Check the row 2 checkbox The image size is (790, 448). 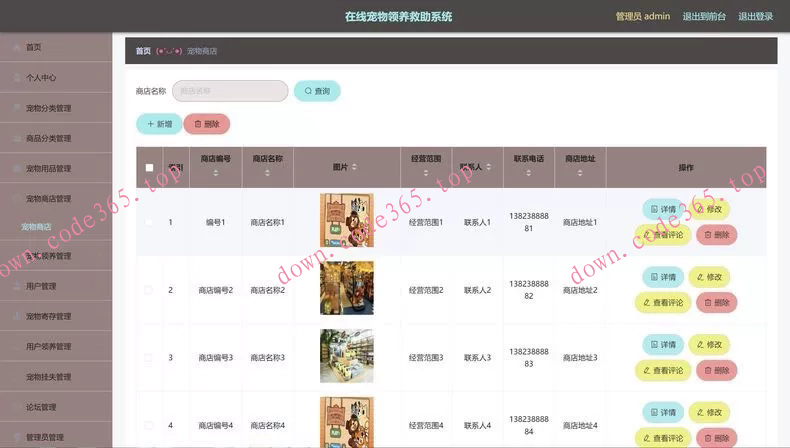[149, 290]
